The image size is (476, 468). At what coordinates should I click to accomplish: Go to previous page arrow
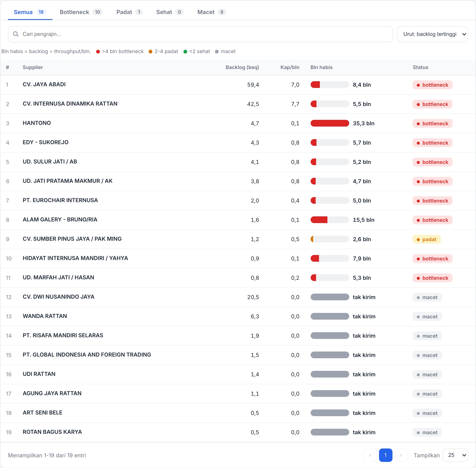coord(370,455)
